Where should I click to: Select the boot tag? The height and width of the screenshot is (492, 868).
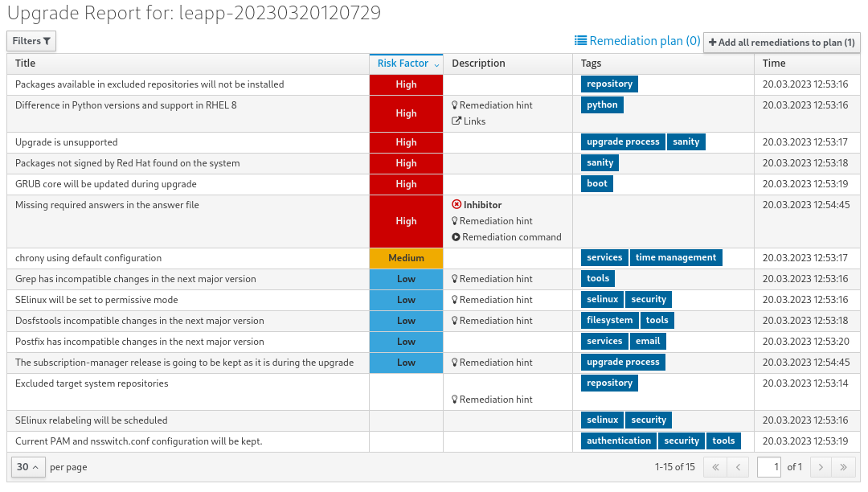[596, 183]
